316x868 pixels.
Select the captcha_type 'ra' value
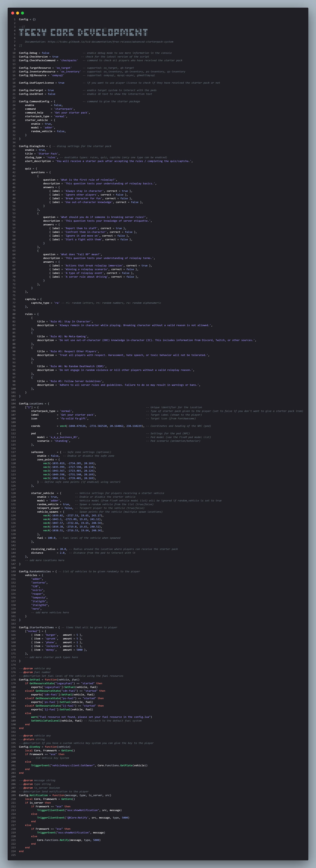pyautogui.click(x=57, y=303)
